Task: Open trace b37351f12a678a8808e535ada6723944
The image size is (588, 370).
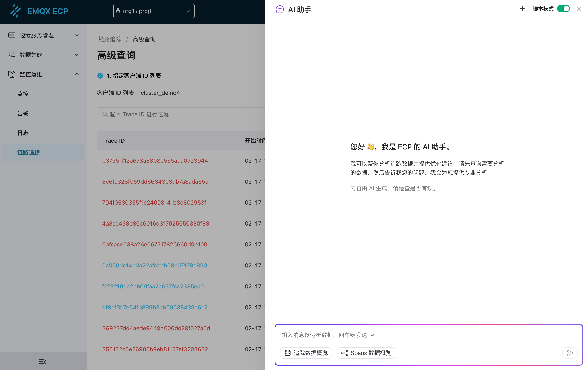Action: click(x=155, y=160)
